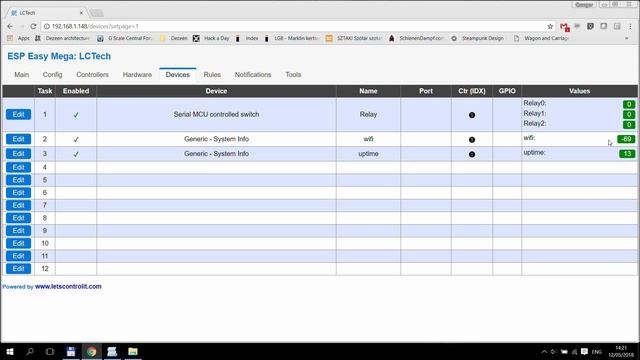This screenshot has height=360, width=640.
Task: Open Windows taskbar search
Action: coord(30,351)
